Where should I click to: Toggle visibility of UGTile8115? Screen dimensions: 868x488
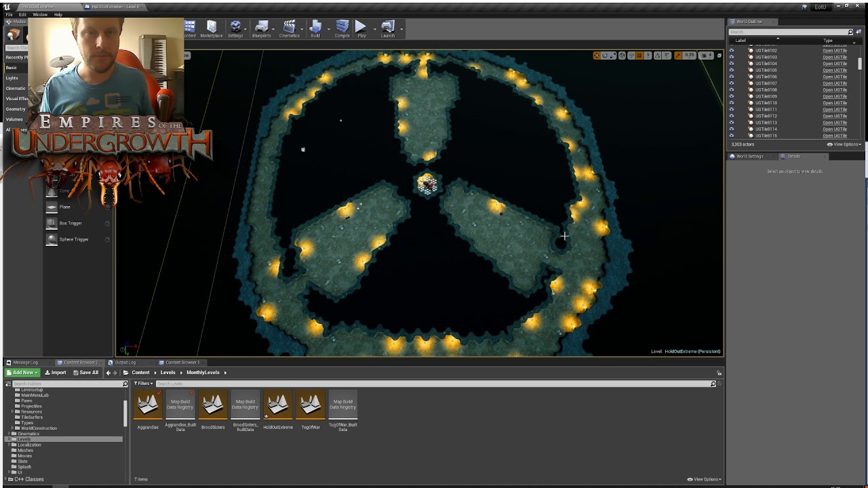(x=731, y=136)
